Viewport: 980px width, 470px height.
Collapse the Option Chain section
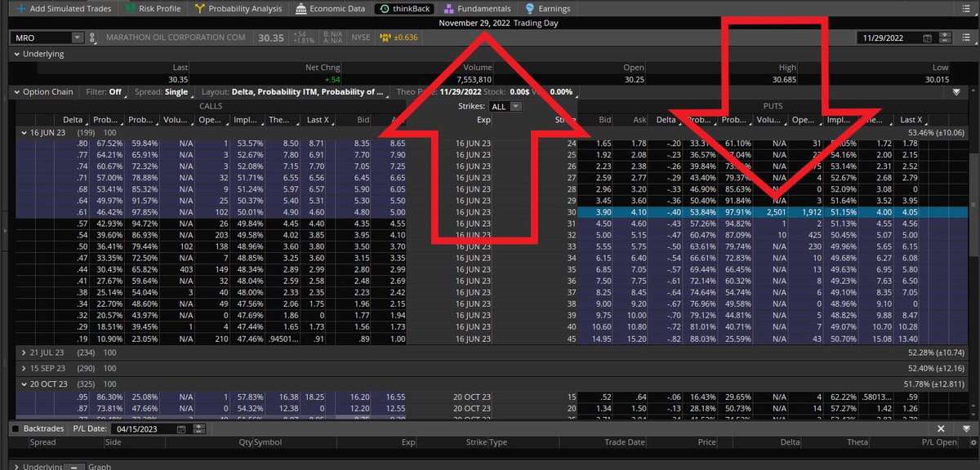(16, 92)
